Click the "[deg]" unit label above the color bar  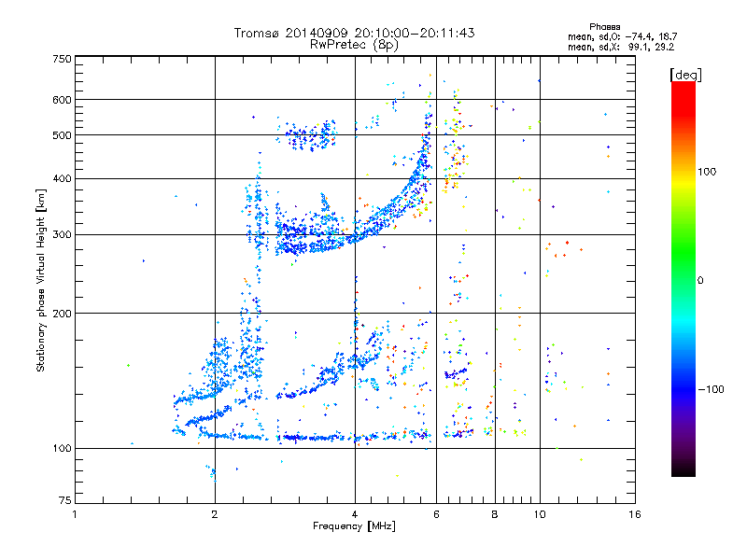pyautogui.click(x=685, y=75)
